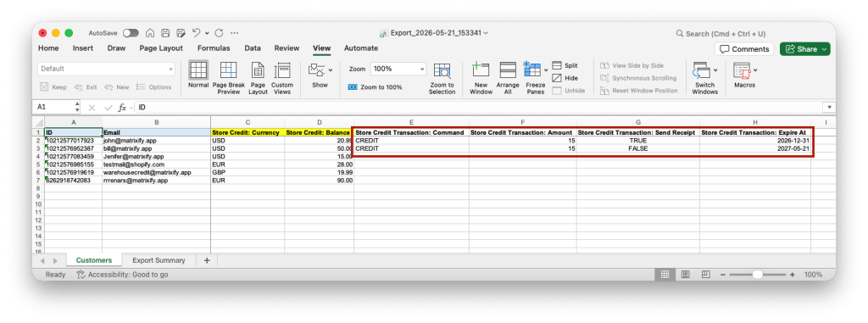Viewport: 868px width, 323px height.
Task: Toggle the AutoSave switch
Action: click(131, 33)
